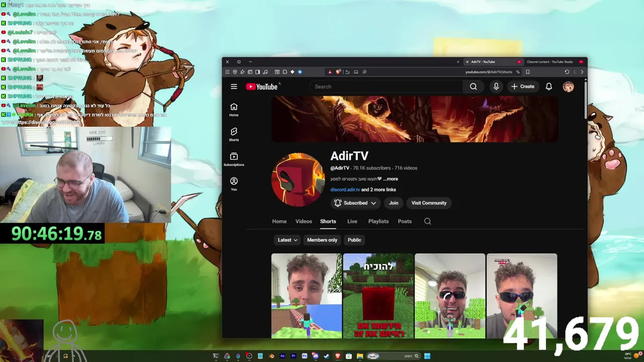
Task: Reload the page in Brave
Action: tap(567, 71)
